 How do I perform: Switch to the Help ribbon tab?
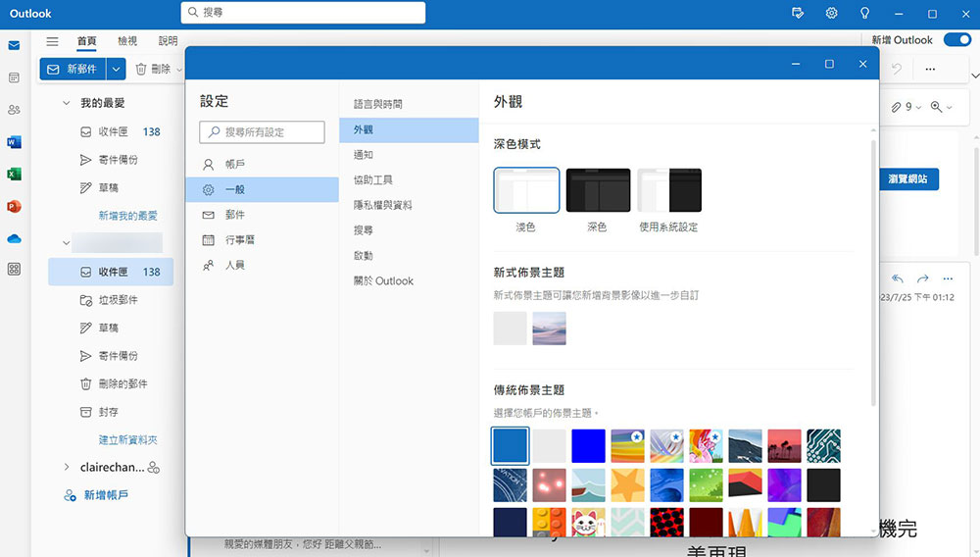pyautogui.click(x=169, y=40)
